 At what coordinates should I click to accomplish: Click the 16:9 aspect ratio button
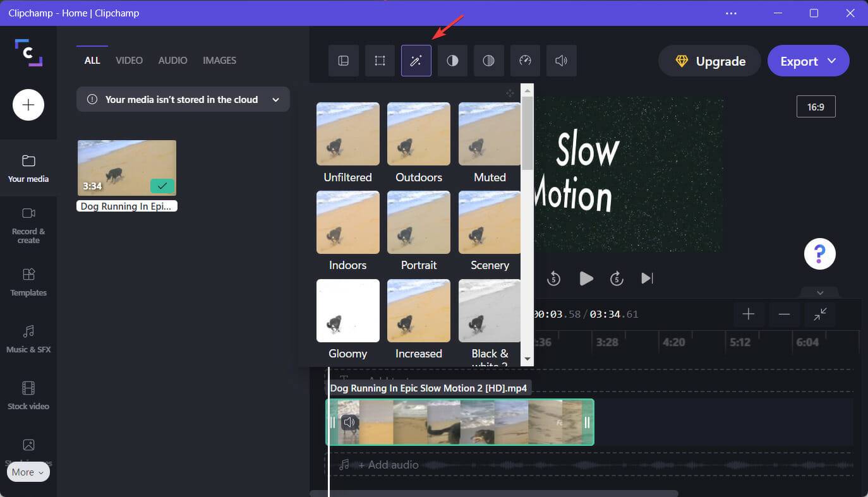pyautogui.click(x=816, y=106)
